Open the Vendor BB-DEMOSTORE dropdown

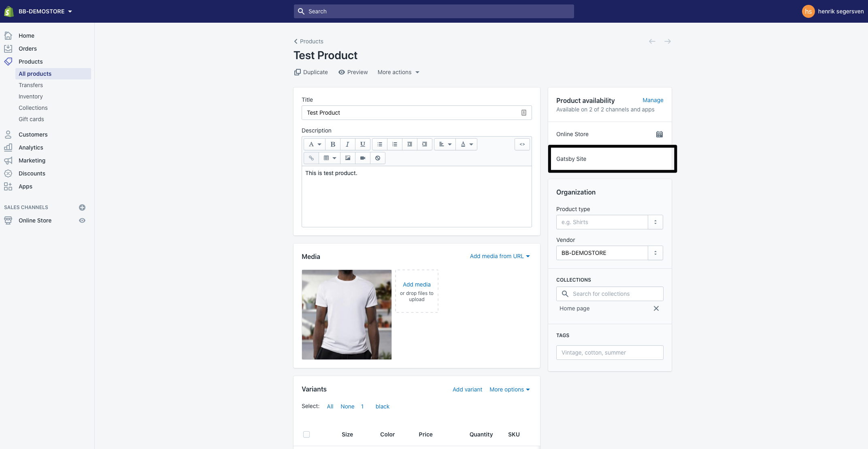(655, 253)
